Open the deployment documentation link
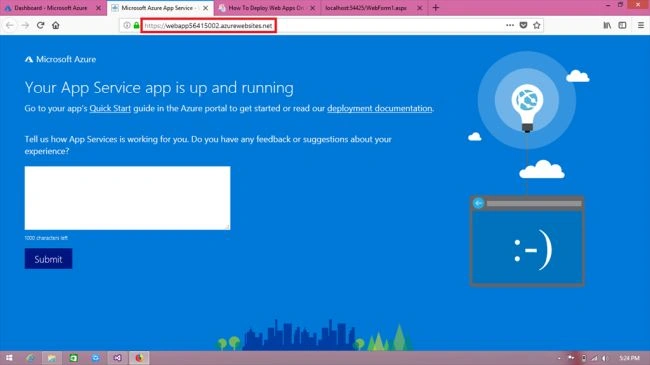650x365 pixels. tap(379, 108)
